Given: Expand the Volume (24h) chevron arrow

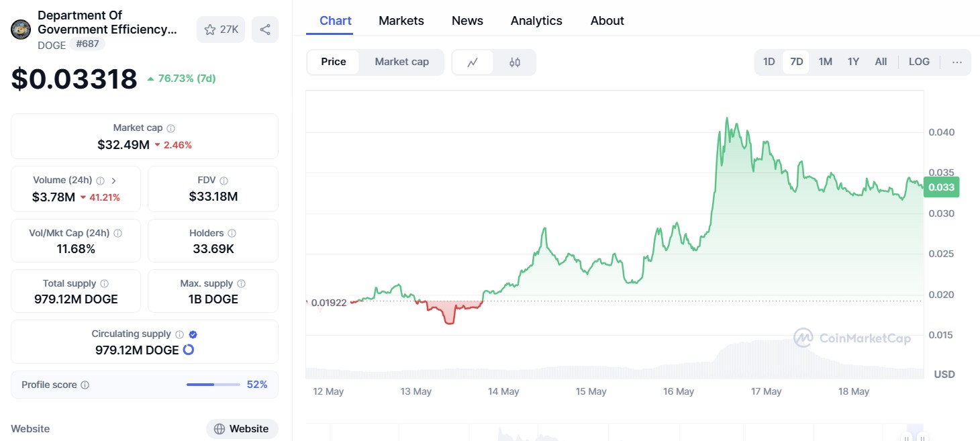Looking at the screenshot, I should [x=113, y=181].
